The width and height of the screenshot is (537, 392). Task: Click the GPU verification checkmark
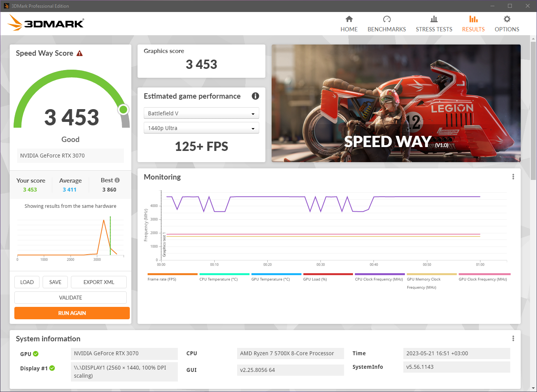click(36, 354)
